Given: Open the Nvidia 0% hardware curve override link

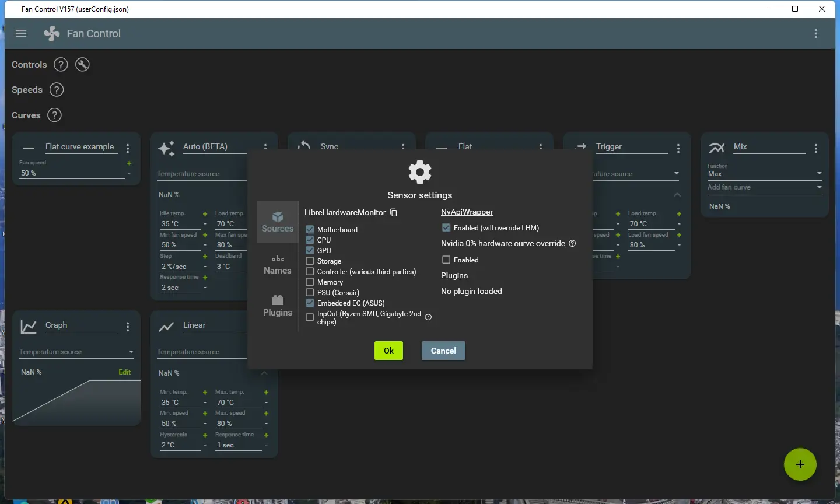Looking at the screenshot, I should 503,243.
